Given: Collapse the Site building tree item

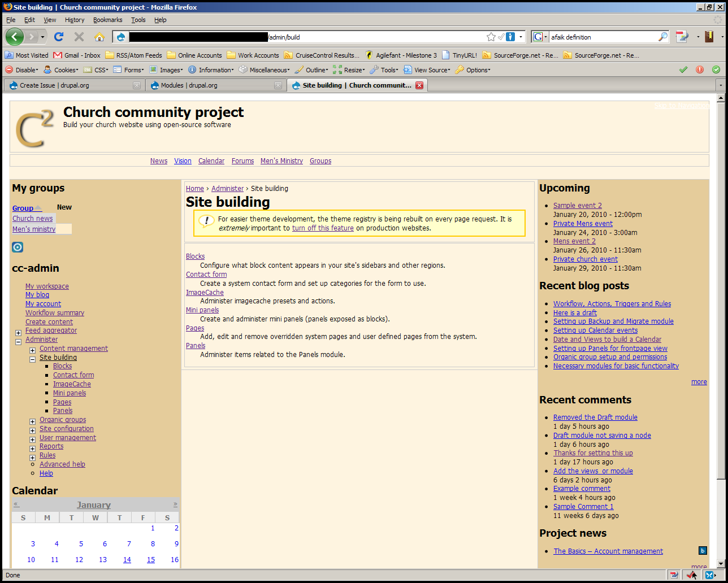Looking at the screenshot, I should pyautogui.click(x=32, y=359).
